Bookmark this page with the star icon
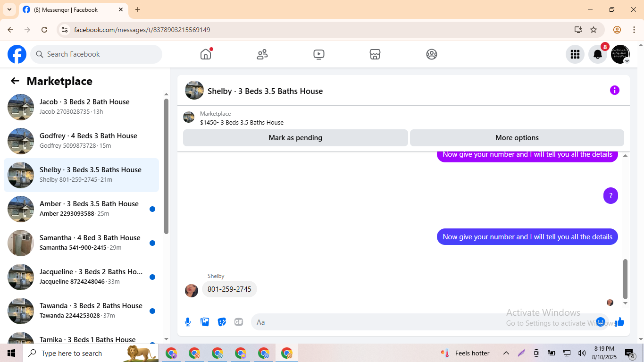Viewport: 644px width, 362px height. coord(594,30)
